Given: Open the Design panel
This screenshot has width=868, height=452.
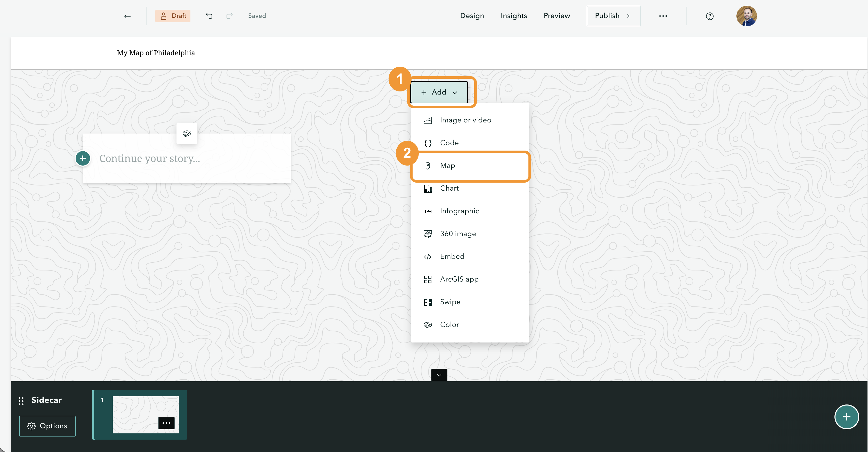Looking at the screenshot, I should click(x=472, y=16).
